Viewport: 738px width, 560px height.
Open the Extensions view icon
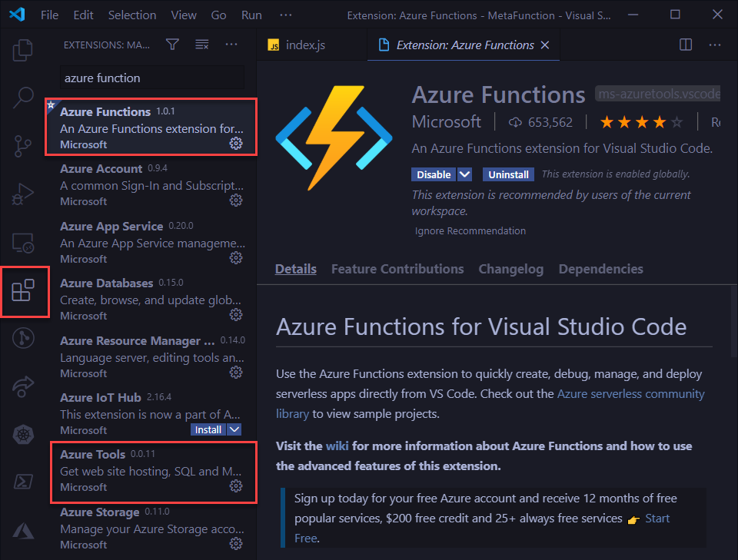click(x=23, y=290)
